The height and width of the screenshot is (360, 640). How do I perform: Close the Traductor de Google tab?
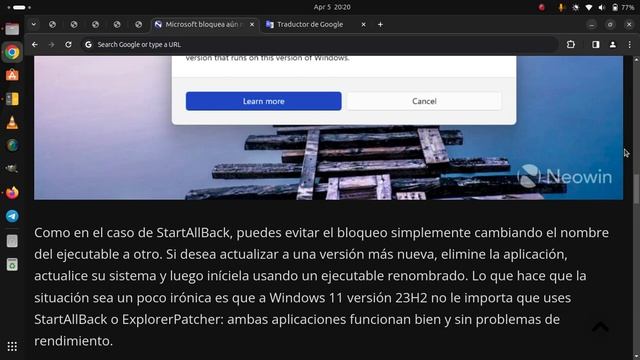pos(363,24)
